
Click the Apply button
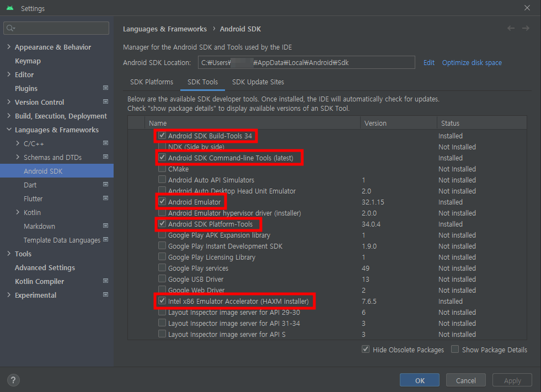pos(512,380)
